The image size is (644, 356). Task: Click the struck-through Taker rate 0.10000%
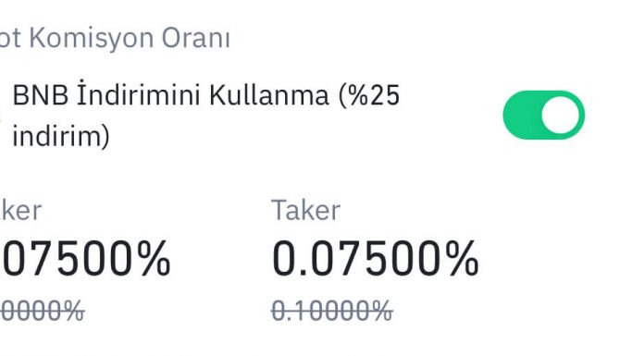pos(332,311)
